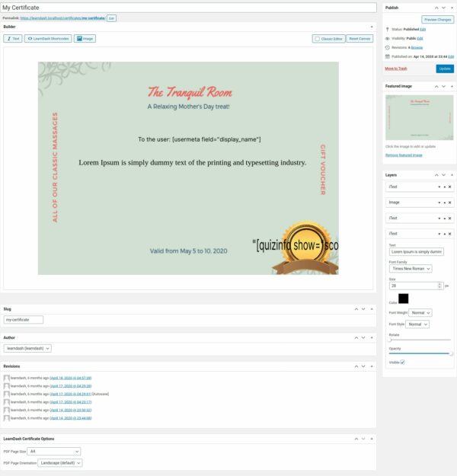Toggle the Visible checkbox for the layer
Image resolution: width=457 pixels, height=476 pixels.
(x=402, y=362)
